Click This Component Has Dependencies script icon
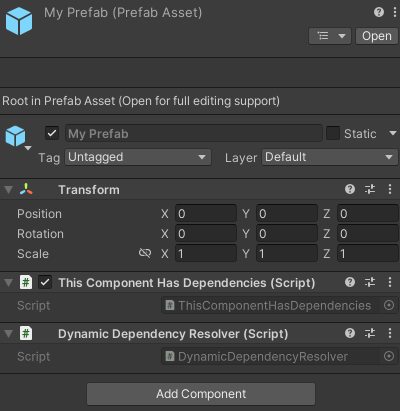Image resolution: width=400 pixels, height=411 pixels. [x=26, y=282]
